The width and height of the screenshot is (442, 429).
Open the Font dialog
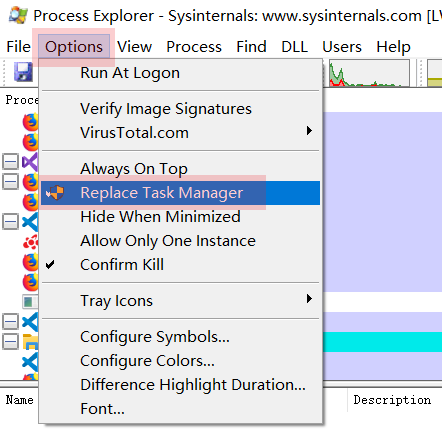(x=180, y=409)
